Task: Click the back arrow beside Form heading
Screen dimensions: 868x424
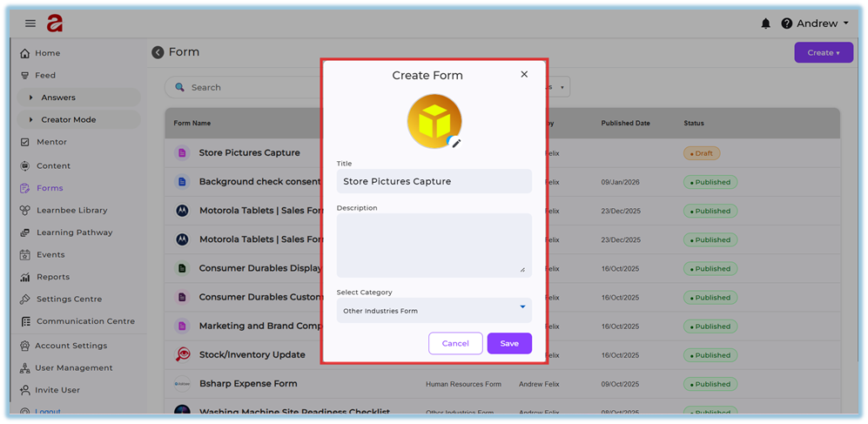Action: [158, 52]
